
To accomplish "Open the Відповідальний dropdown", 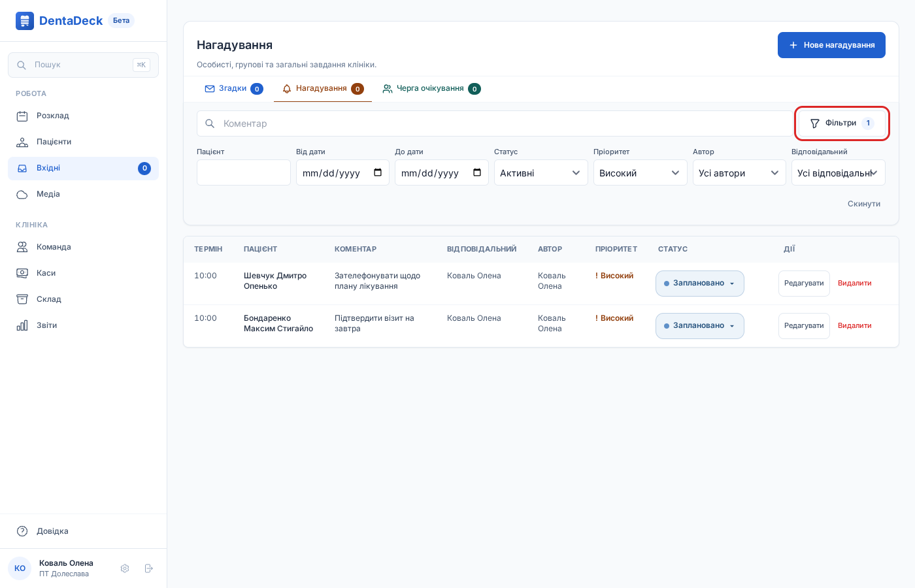I will [839, 173].
